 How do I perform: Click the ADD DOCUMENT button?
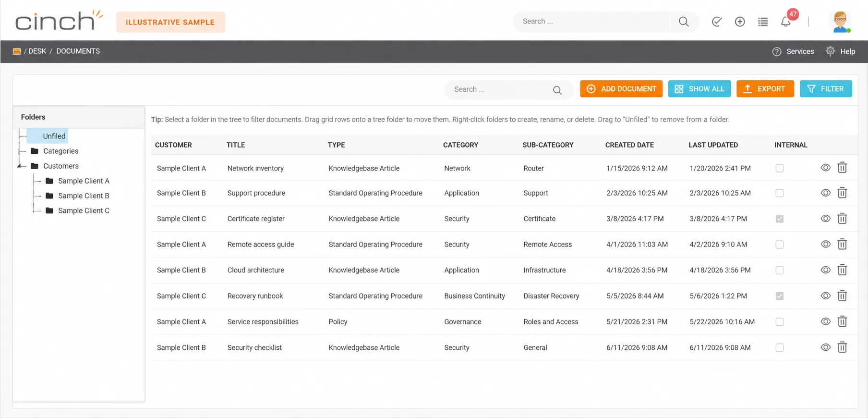point(621,89)
